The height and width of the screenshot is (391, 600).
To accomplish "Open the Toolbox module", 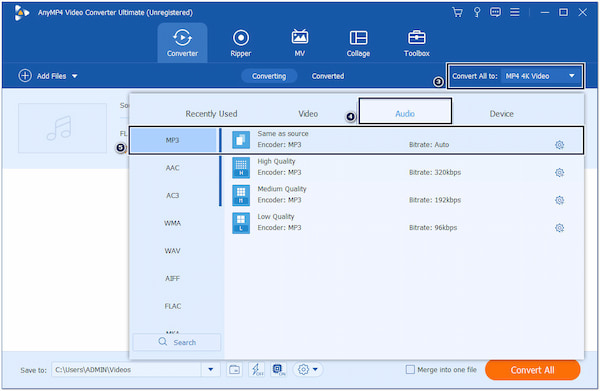I will (417, 43).
